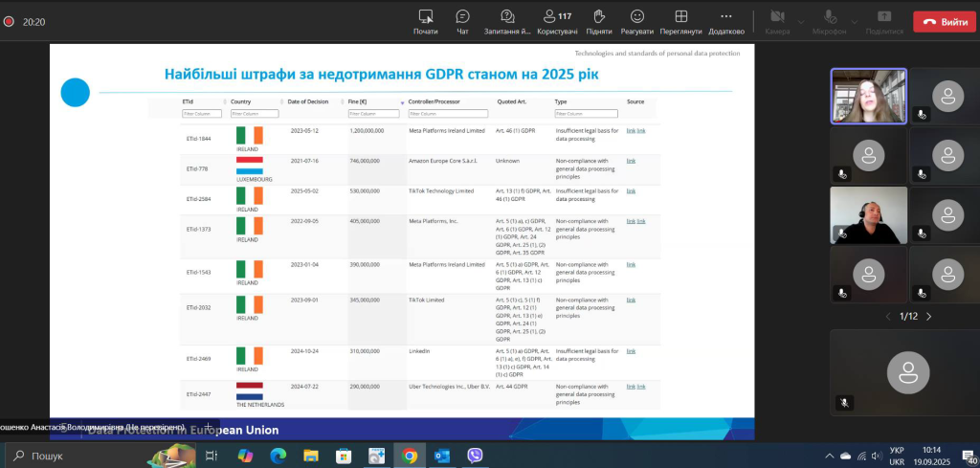
Task: Expand the microphone options chevron
Action: 855,22
